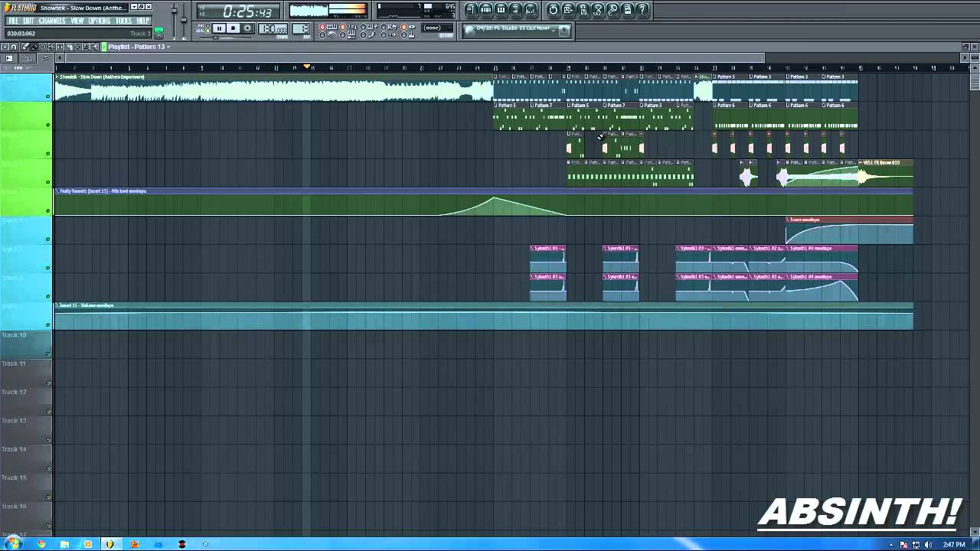Viewport: 980px width, 551px height.
Task: Open the FILE menu
Action: pos(14,21)
